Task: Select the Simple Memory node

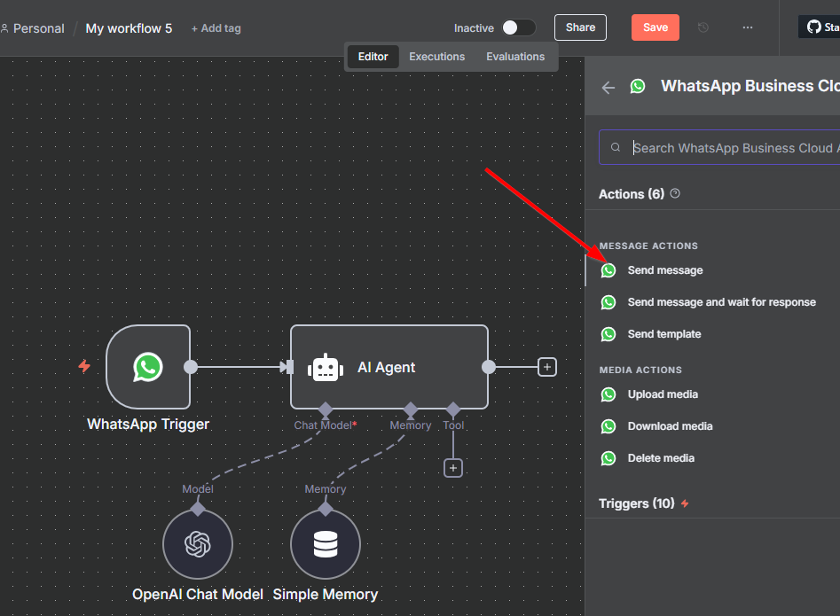Action: tap(326, 544)
